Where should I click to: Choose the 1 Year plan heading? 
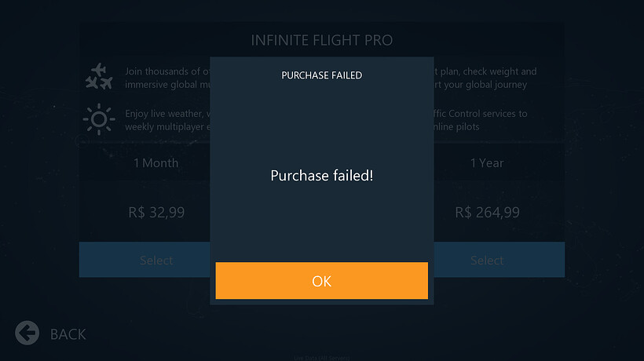point(487,163)
